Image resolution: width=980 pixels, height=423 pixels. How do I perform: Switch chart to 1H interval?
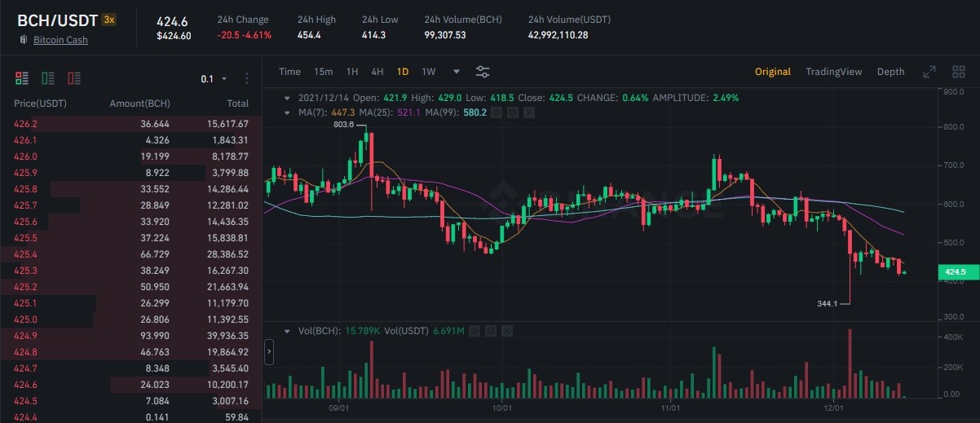click(352, 72)
